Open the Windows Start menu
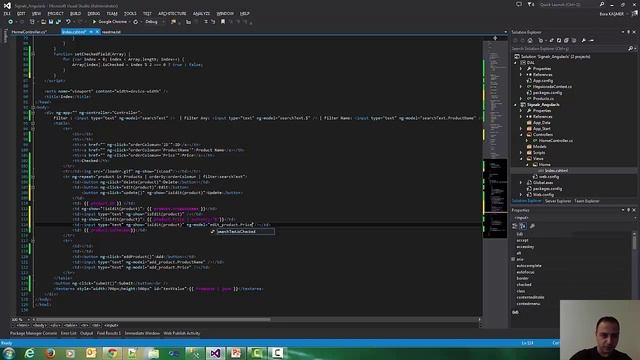The height and width of the screenshot is (360, 640). [9, 353]
